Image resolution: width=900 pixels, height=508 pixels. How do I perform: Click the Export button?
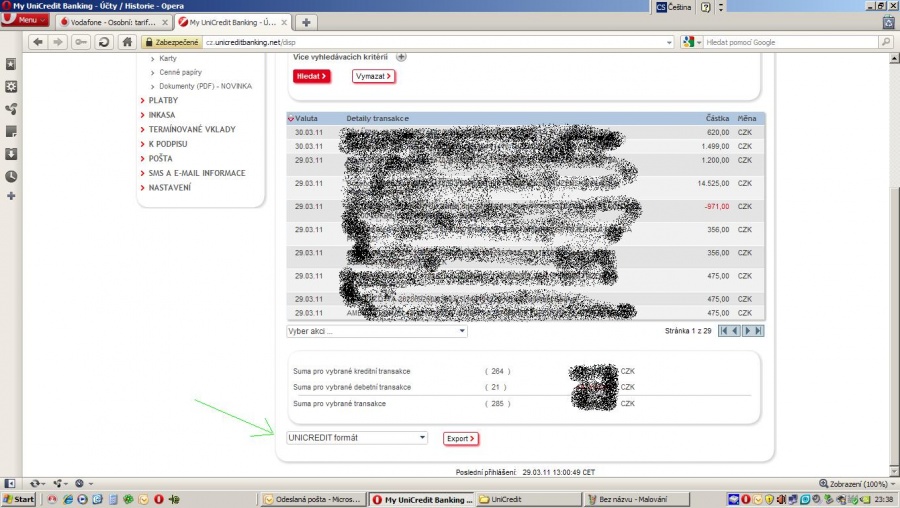tap(461, 439)
